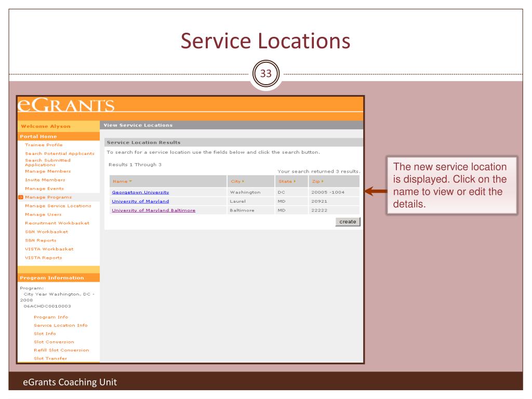The height and width of the screenshot is (399, 532).
Task: Open Manage Events
Action: [x=45, y=189]
